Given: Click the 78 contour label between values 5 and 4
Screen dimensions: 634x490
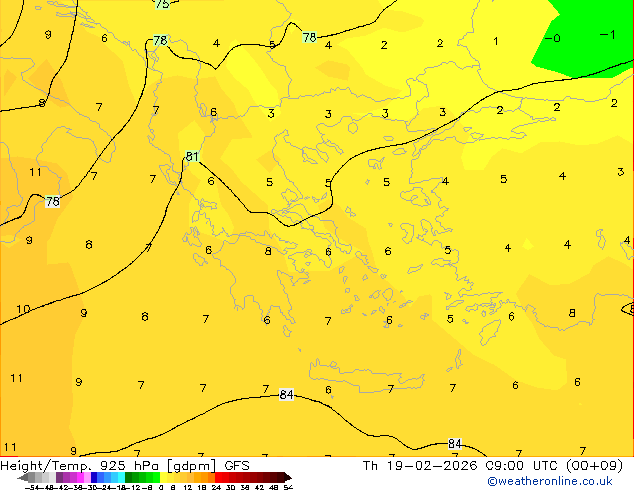Looking at the screenshot, I should coord(309,37).
